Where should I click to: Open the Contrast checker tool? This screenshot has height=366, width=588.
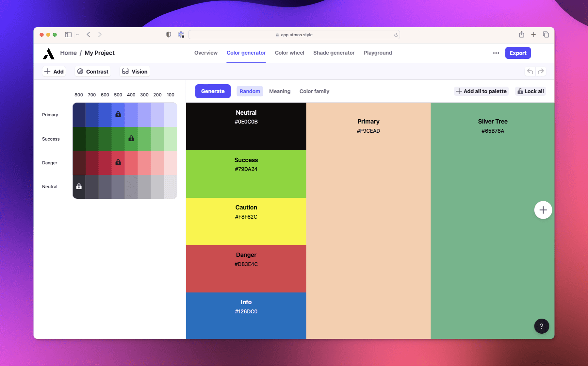coord(93,71)
